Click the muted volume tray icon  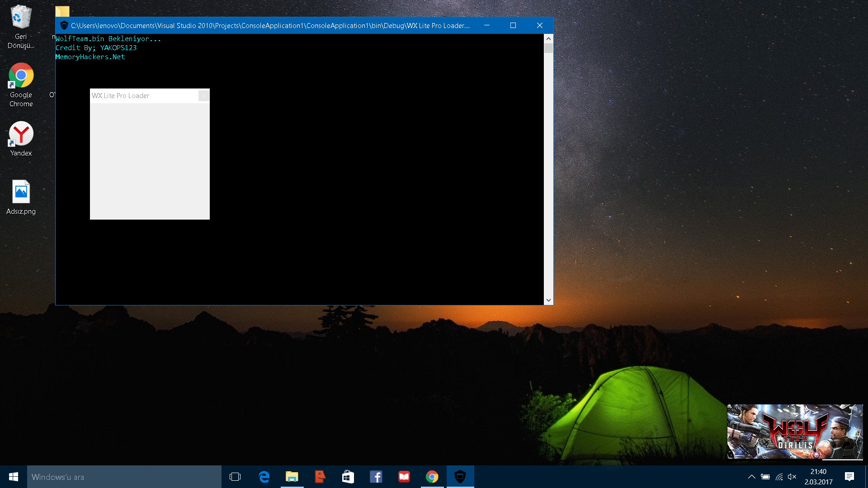(792, 477)
